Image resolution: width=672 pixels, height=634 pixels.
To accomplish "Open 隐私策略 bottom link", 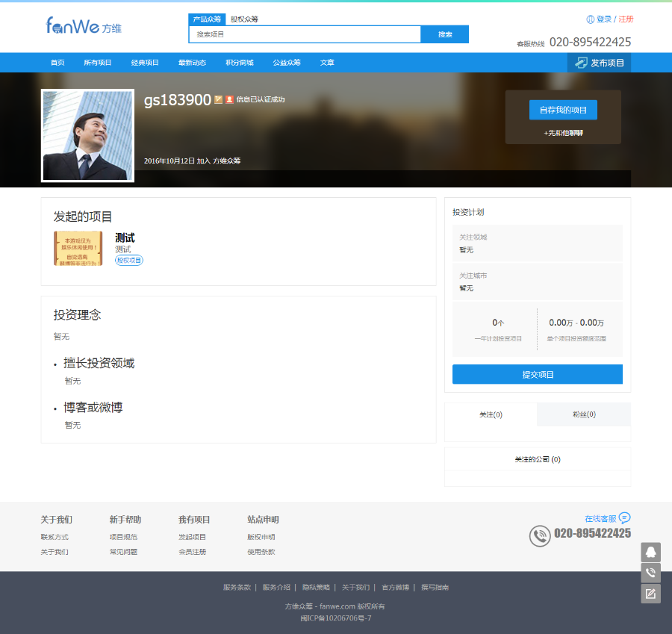I will coord(316,587).
